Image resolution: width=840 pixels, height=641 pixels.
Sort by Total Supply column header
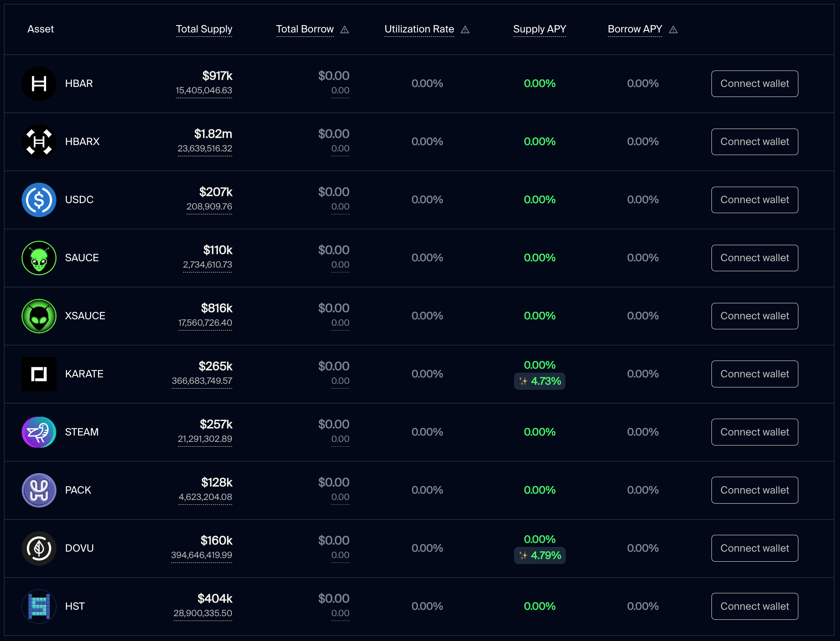click(x=204, y=29)
